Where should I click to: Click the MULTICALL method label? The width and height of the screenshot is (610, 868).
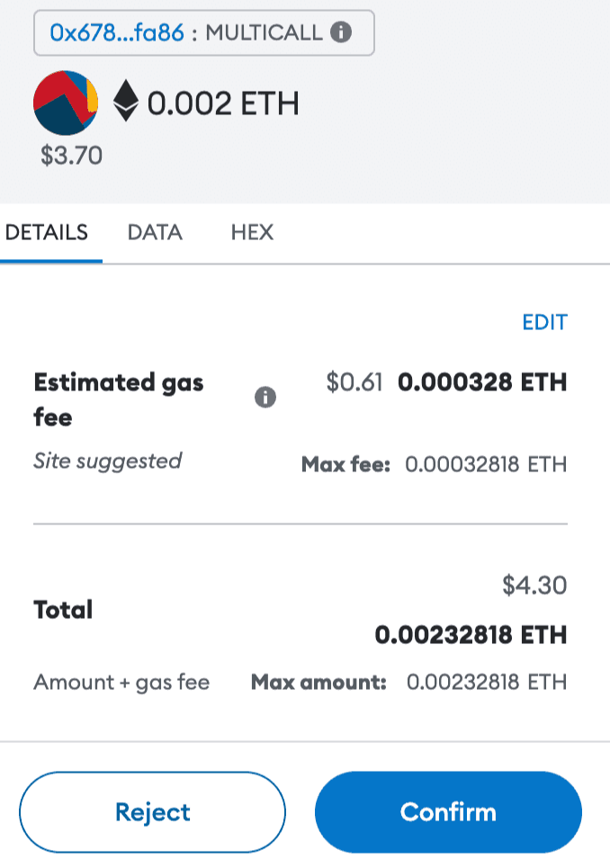264,33
